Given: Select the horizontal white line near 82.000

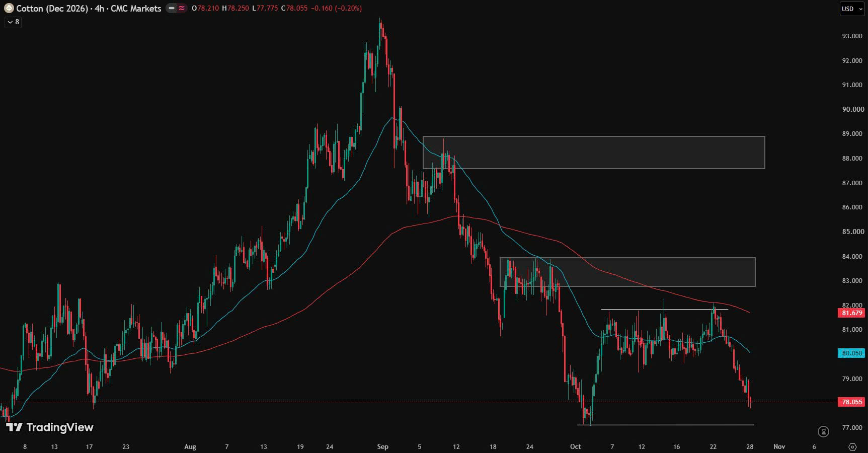Looking at the screenshot, I should click(664, 309).
